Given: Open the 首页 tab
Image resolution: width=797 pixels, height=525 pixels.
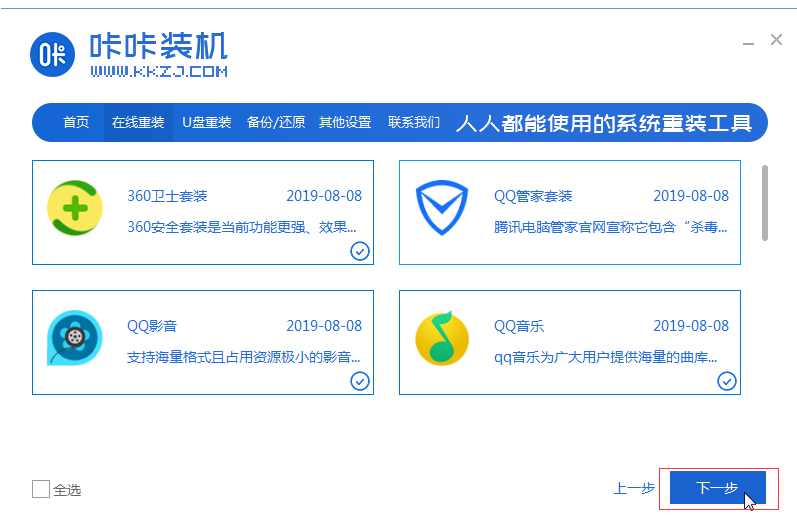Looking at the screenshot, I should (76, 122).
